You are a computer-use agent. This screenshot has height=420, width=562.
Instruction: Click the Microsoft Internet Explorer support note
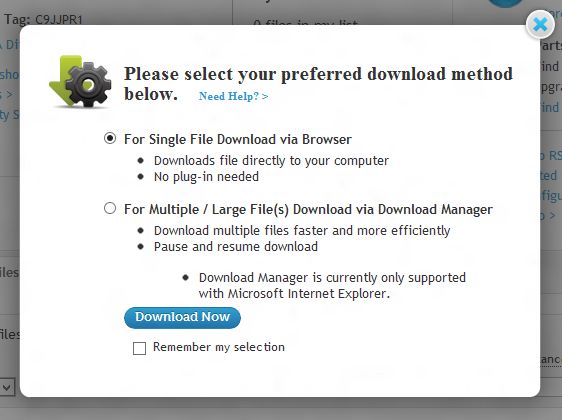pyautogui.click(x=332, y=286)
